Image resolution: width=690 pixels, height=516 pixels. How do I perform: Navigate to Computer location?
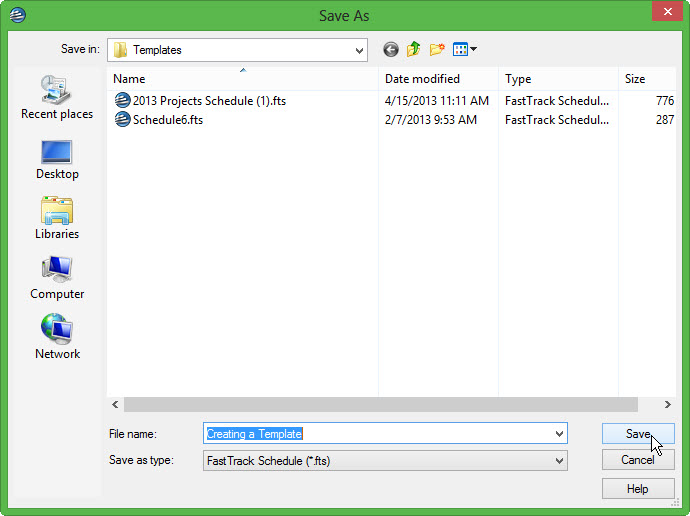(57, 279)
